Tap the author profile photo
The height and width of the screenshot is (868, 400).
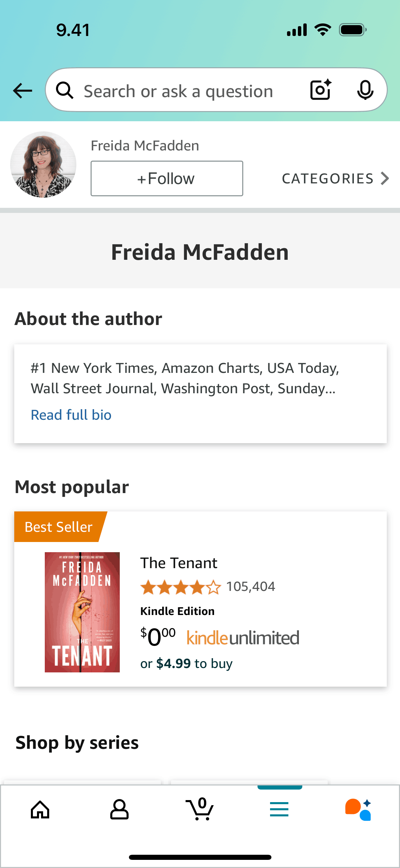pos(43,165)
